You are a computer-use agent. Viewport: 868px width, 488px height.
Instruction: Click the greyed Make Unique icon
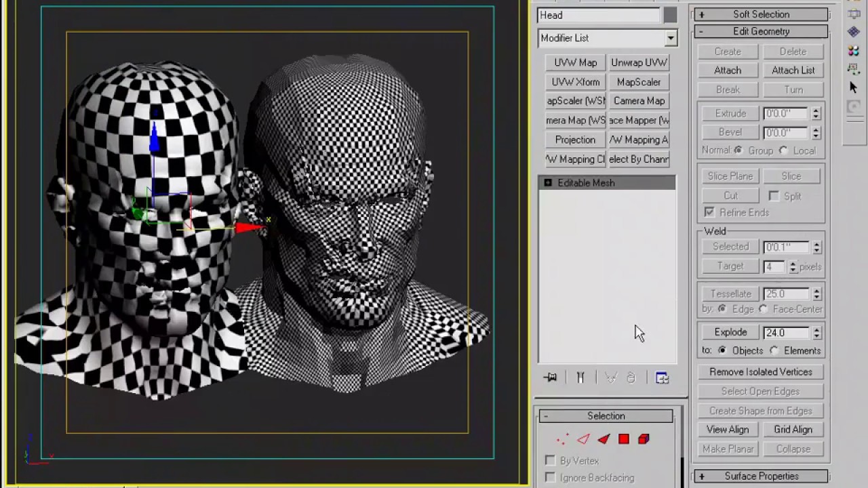pyautogui.click(x=611, y=378)
